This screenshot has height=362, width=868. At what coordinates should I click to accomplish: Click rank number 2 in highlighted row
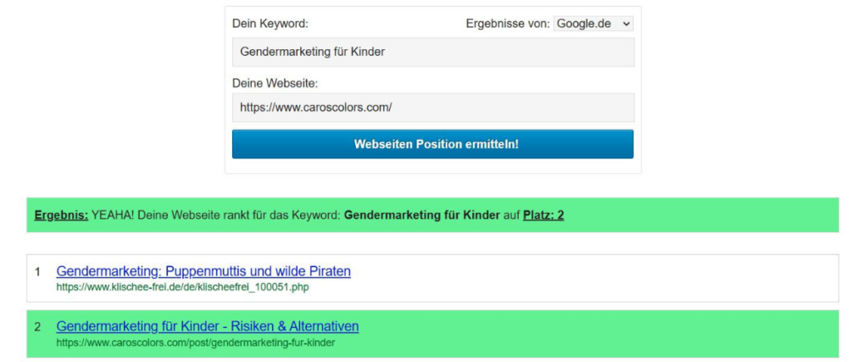[37, 327]
